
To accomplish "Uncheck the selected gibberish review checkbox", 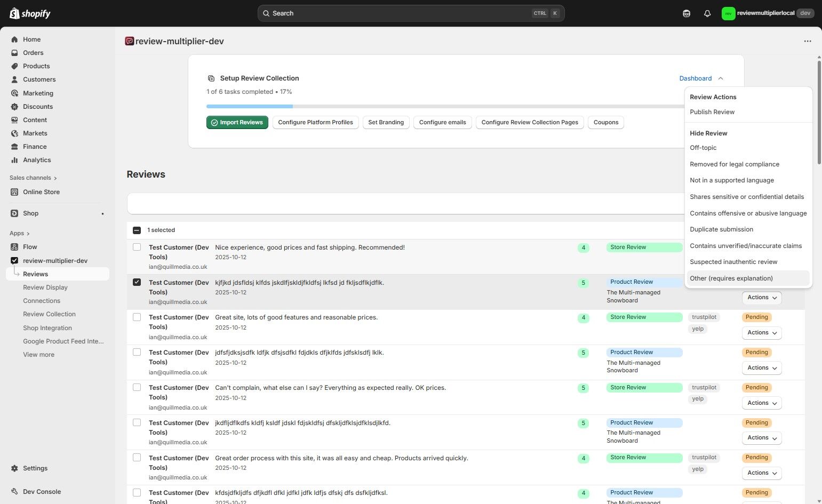I will pyautogui.click(x=137, y=282).
